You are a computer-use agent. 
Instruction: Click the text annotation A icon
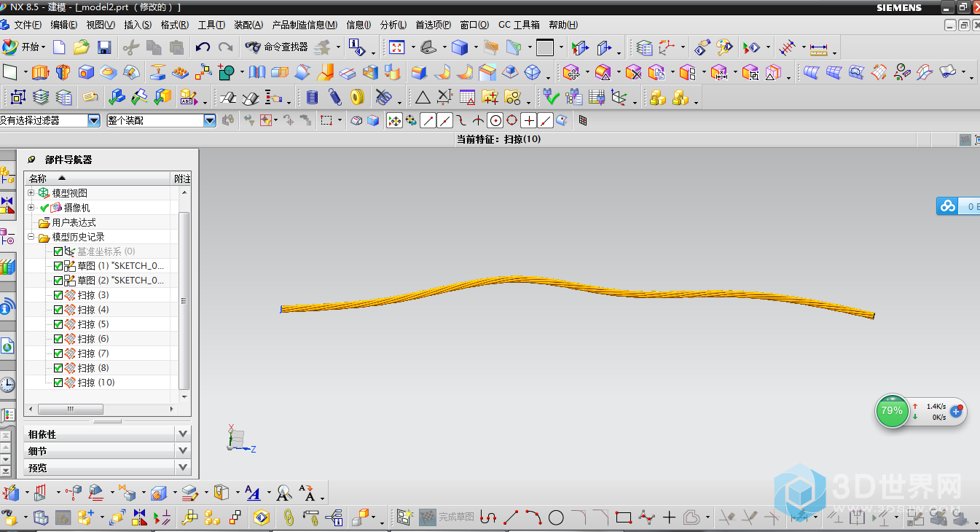(253, 493)
